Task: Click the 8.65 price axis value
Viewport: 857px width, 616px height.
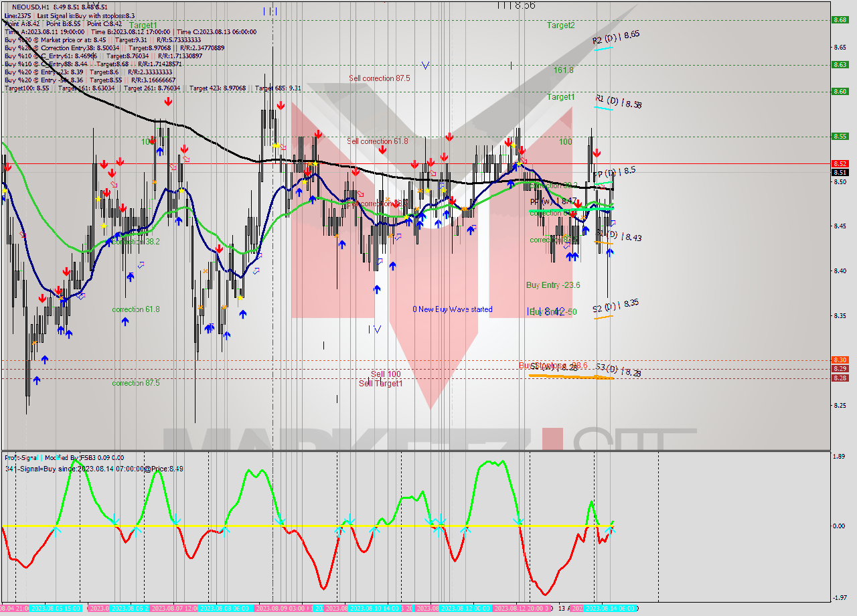Action: (840, 47)
